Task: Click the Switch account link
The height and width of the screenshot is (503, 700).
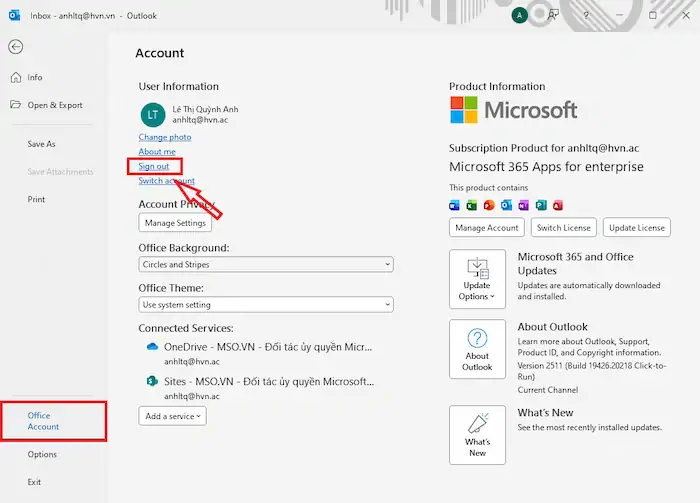Action: tap(167, 181)
